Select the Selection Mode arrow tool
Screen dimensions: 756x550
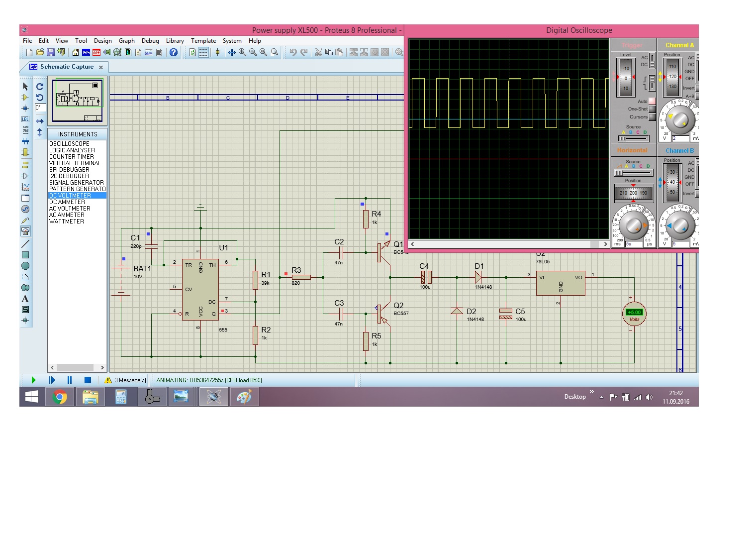click(x=25, y=87)
